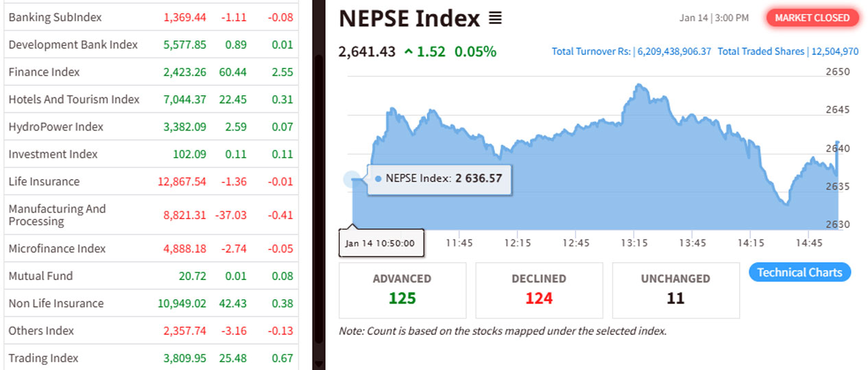Click the Declined stocks count box

coord(538,290)
